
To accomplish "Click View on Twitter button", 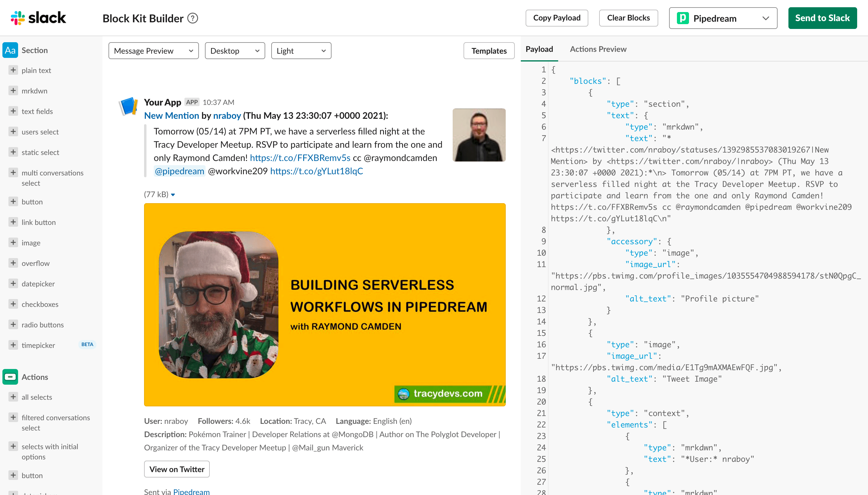I will click(177, 469).
